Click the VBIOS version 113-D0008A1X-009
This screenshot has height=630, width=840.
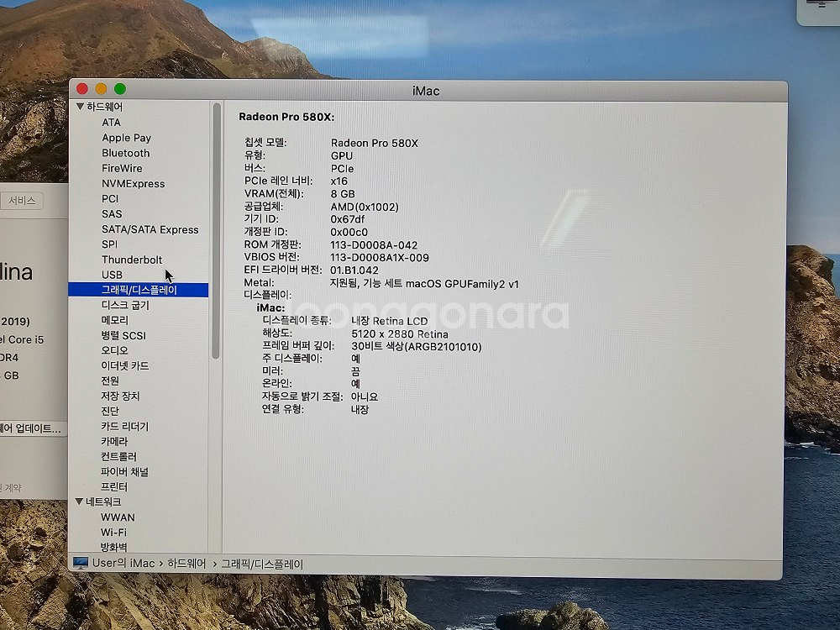[380, 258]
